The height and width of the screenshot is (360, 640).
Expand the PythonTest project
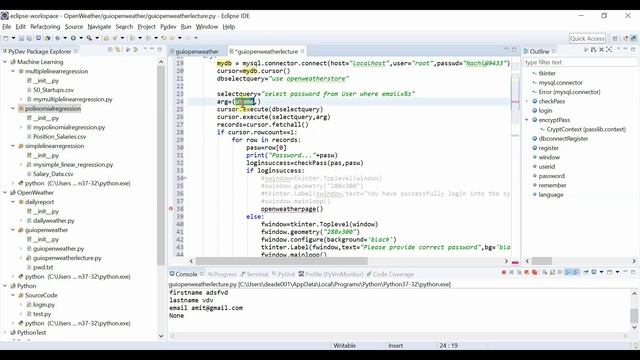(x=5, y=333)
